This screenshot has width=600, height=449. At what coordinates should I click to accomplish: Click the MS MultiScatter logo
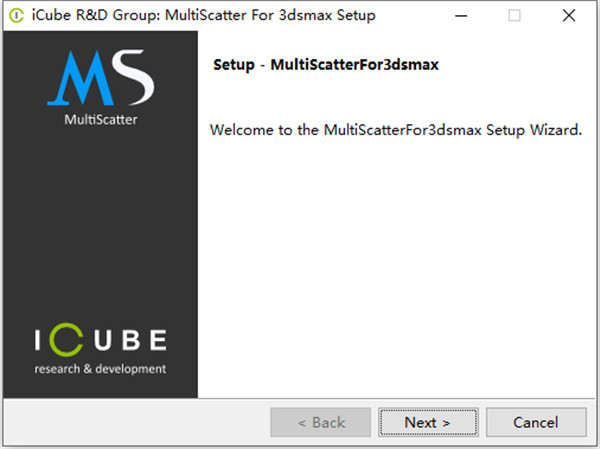coord(101,88)
